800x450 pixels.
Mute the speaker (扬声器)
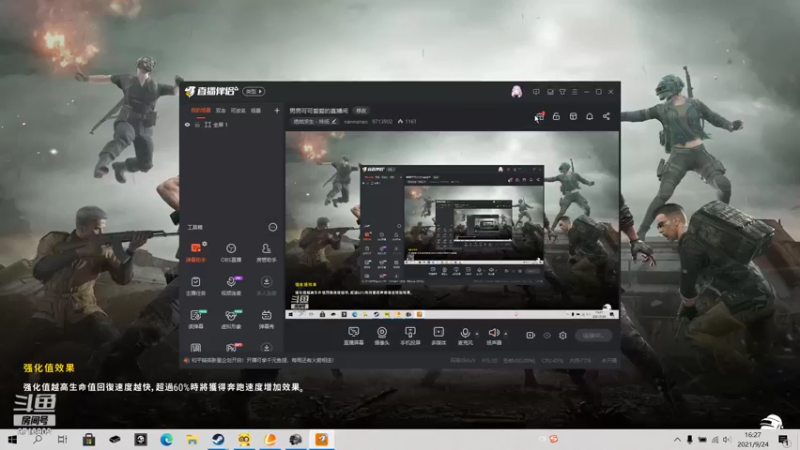pos(493,336)
